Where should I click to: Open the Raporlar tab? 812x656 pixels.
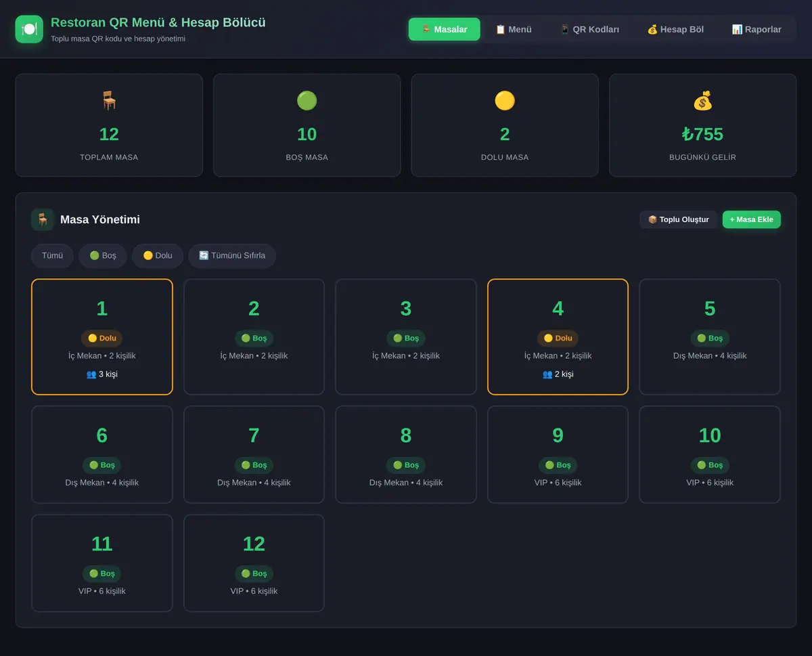coord(757,29)
